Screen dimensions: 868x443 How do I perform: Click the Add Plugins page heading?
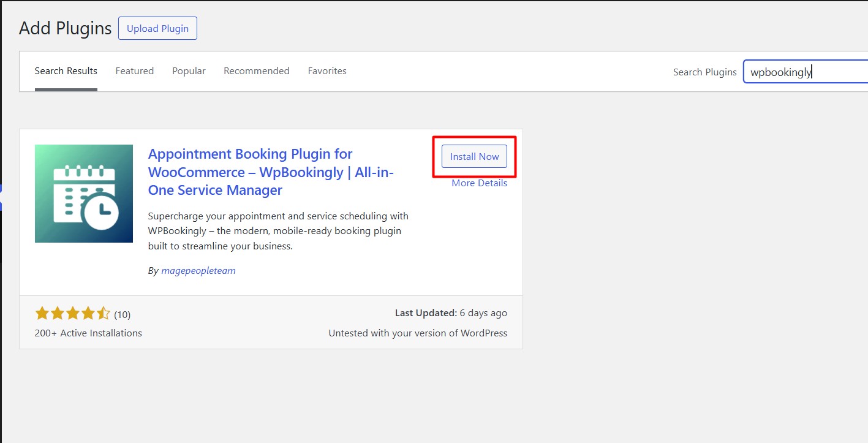65,28
